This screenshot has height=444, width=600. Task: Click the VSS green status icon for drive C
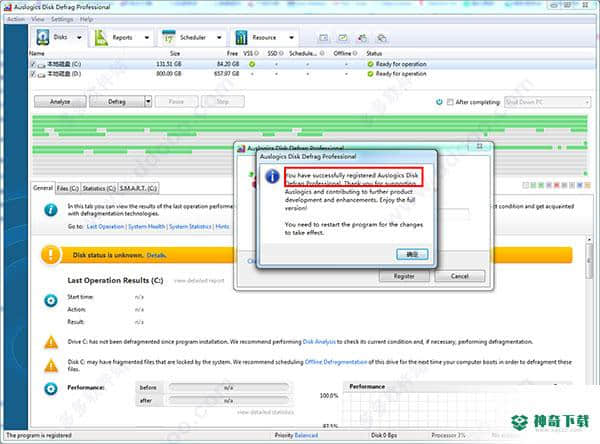(252, 64)
